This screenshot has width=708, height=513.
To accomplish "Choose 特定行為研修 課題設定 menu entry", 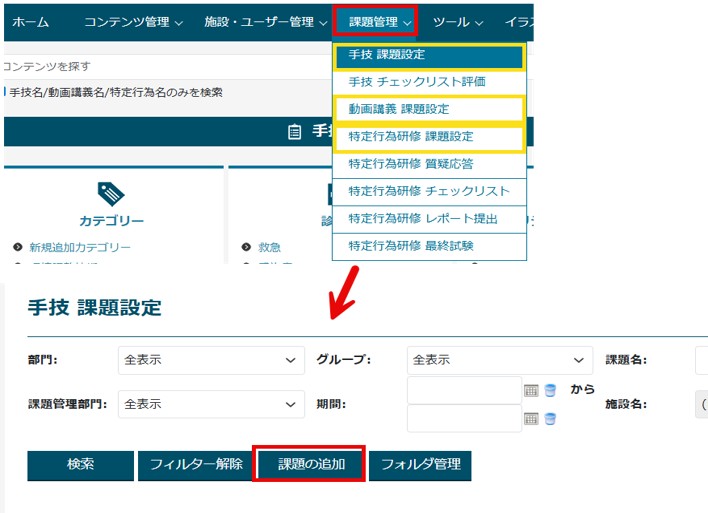I will pyautogui.click(x=429, y=138).
